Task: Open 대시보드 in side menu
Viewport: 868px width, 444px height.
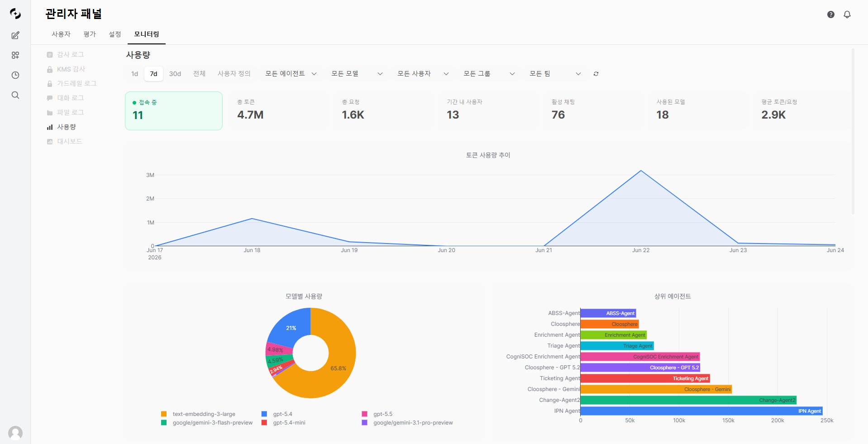Action: pos(69,141)
